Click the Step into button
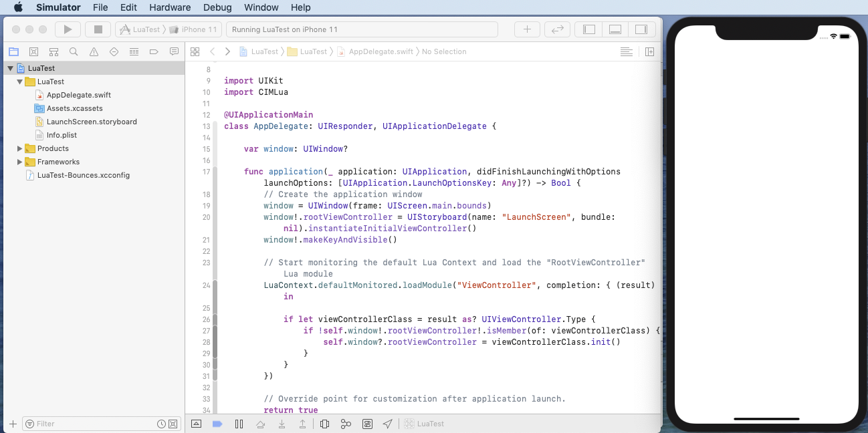868x433 pixels. pos(282,424)
